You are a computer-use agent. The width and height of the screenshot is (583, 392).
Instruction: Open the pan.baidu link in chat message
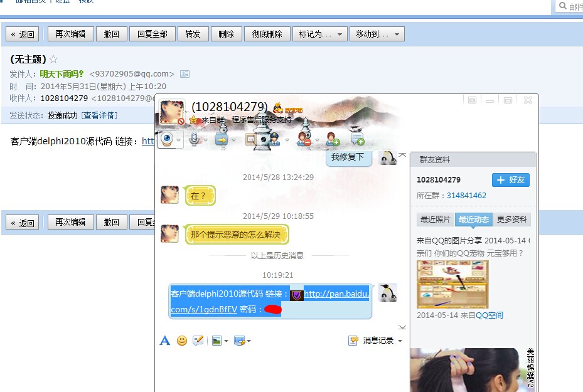(x=336, y=294)
